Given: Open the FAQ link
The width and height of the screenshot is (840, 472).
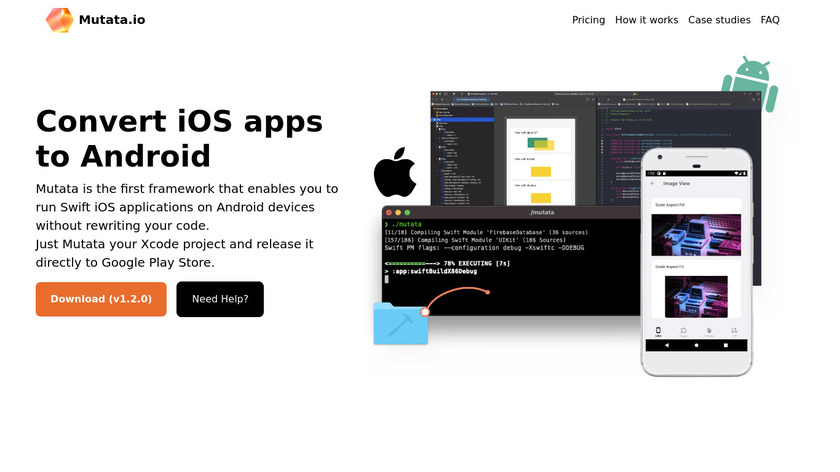Looking at the screenshot, I should 770,20.
